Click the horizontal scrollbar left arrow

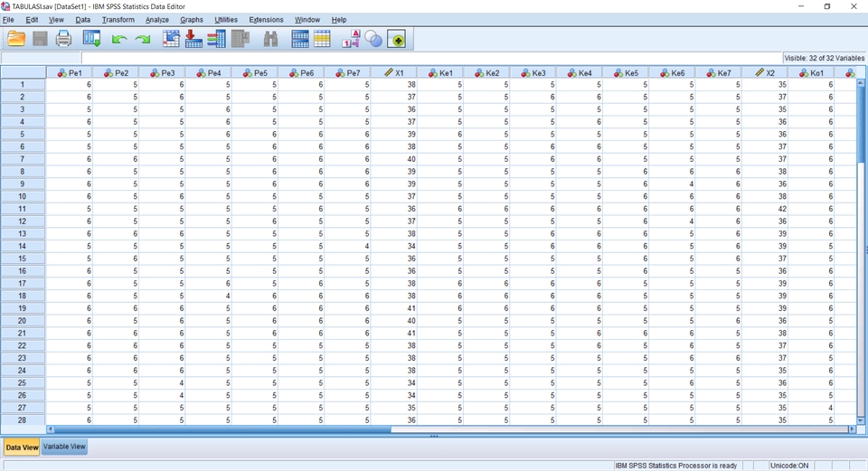(x=51, y=429)
